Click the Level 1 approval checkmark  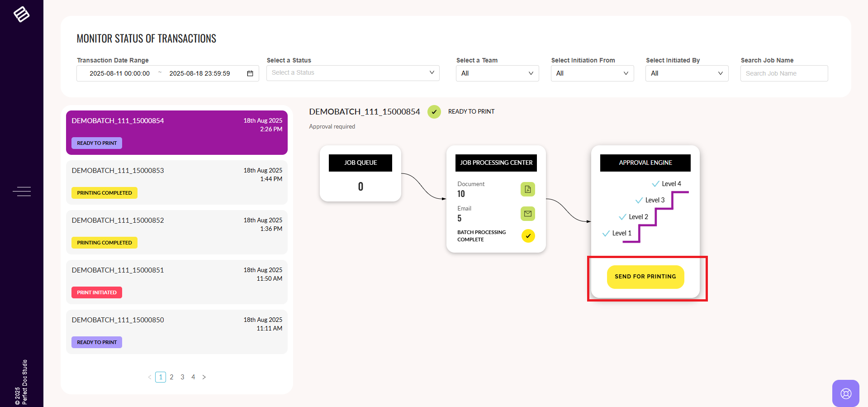click(x=606, y=234)
